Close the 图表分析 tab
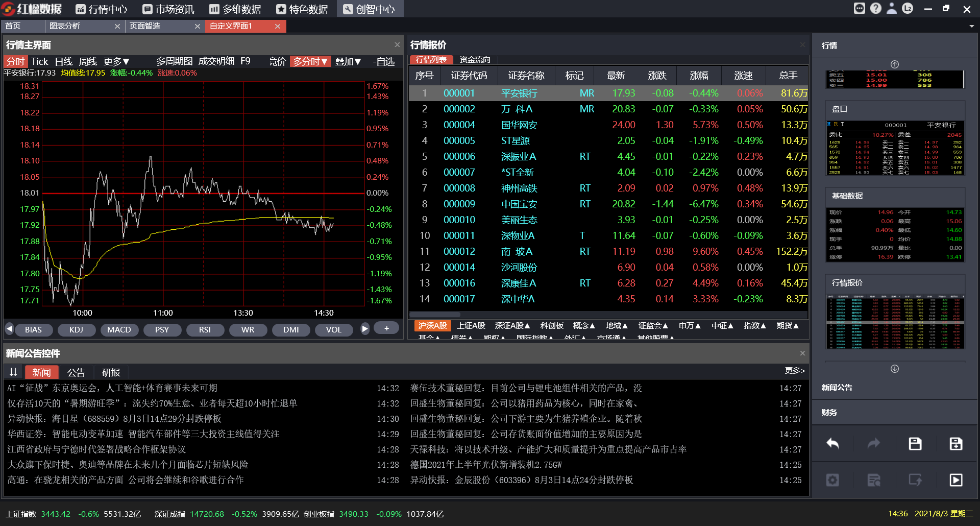 (x=117, y=26)
